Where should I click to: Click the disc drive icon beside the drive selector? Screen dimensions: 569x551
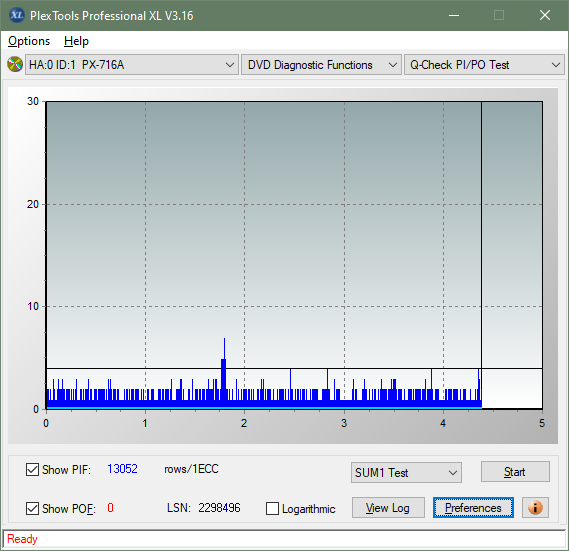15,65
